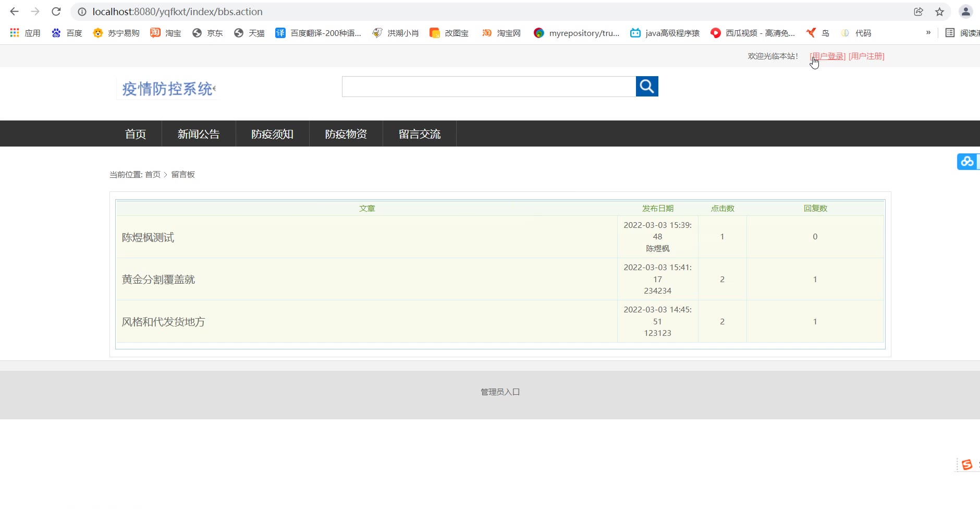Viewport: 980px width, 509px height.
Task: Open the 洪湖小肖 bookmark
Action: pyautogui.click(x=396, y=33)
